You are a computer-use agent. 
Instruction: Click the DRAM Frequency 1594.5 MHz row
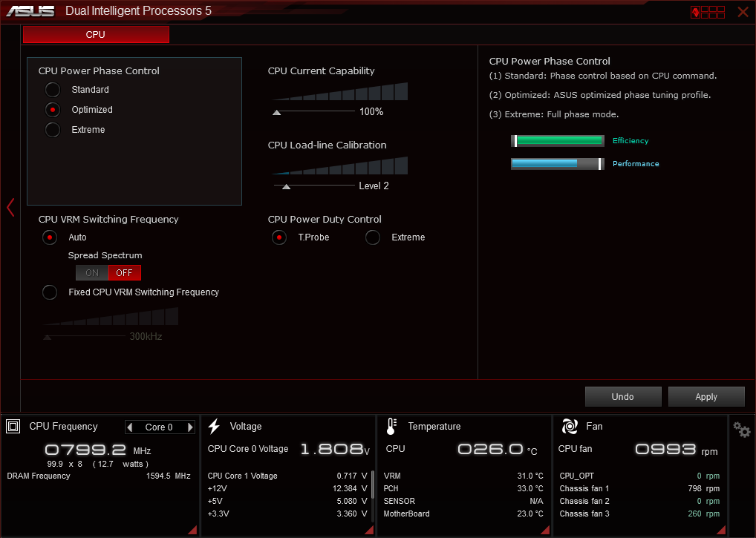coord(99,476)
